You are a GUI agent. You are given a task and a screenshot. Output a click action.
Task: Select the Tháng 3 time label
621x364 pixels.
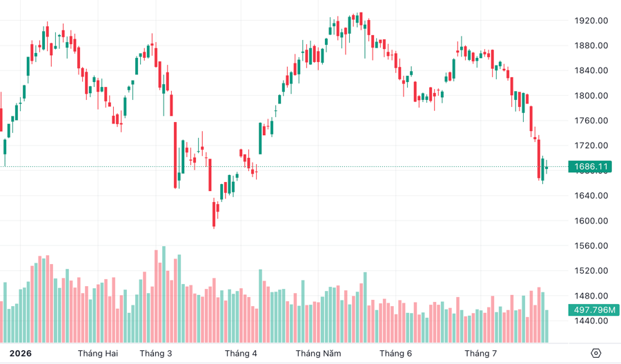(x=156, y=354)
